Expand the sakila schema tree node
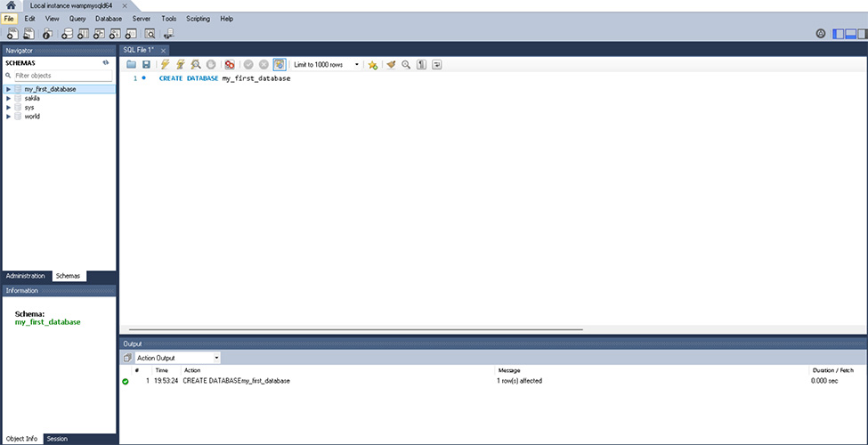The width and height of the screenshot is (868, 445). click(x=8, y=99)
